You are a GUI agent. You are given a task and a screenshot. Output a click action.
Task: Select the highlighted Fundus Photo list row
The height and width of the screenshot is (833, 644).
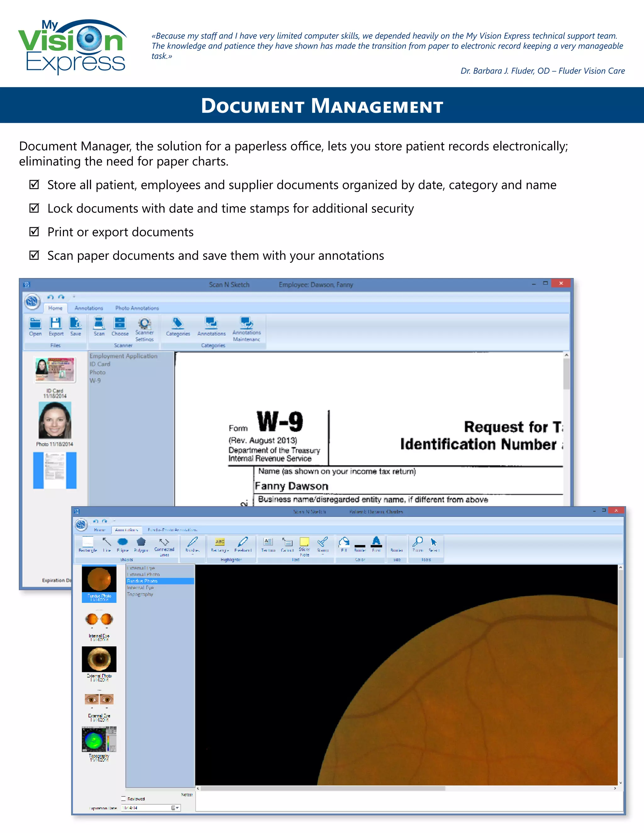160,581
